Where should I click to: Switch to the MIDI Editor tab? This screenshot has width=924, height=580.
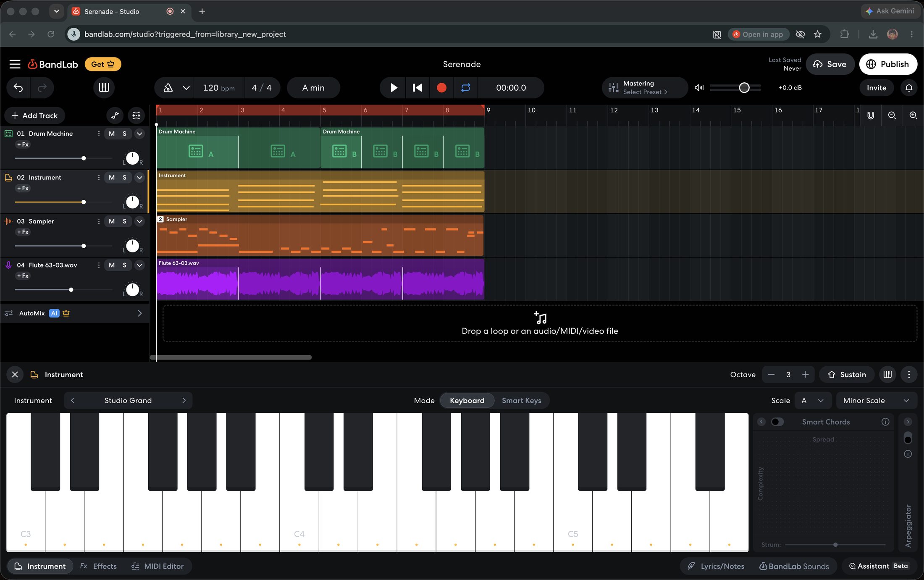157,566
